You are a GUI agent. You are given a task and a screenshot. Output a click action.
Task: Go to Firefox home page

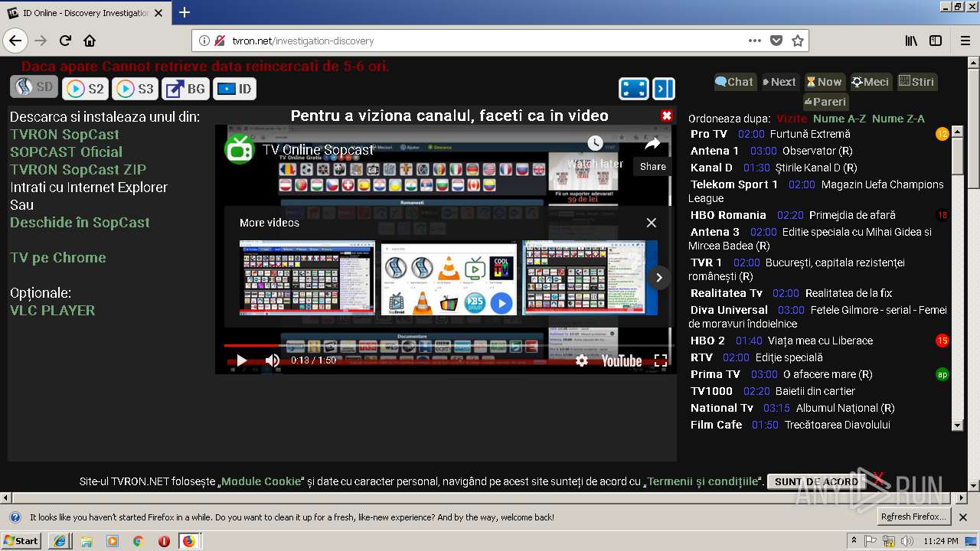coord(90,41)
